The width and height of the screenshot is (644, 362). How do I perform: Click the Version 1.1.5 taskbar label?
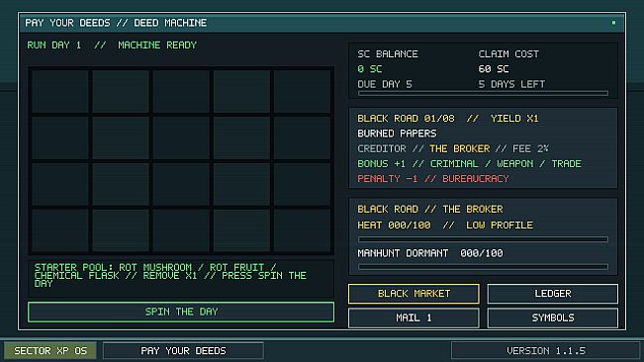pyautogui.click(x=545, y=351)
